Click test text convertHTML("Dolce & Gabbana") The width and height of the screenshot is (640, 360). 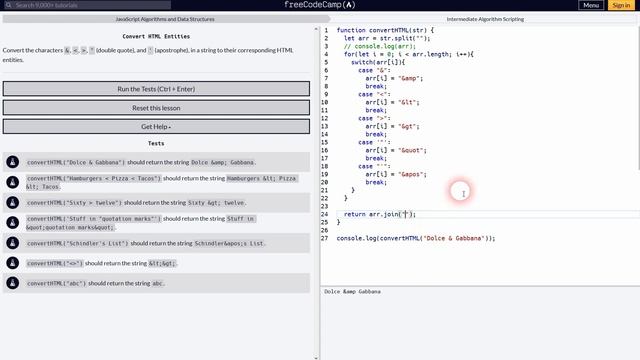point(76,162)
